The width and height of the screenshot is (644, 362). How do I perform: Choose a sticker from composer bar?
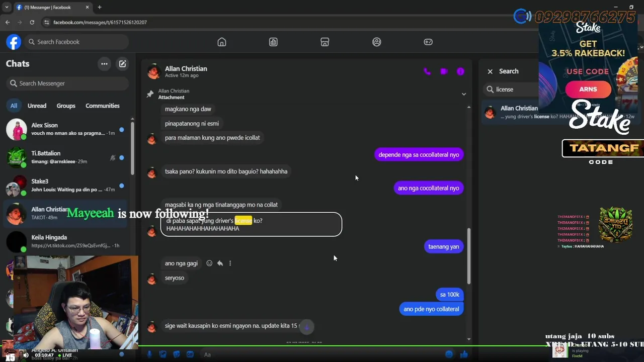(x=177, y=354)
